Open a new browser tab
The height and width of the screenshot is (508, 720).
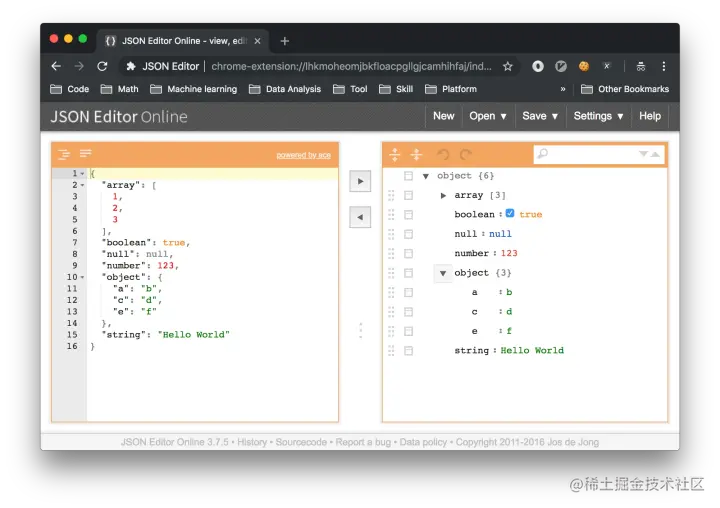point(285,41)
